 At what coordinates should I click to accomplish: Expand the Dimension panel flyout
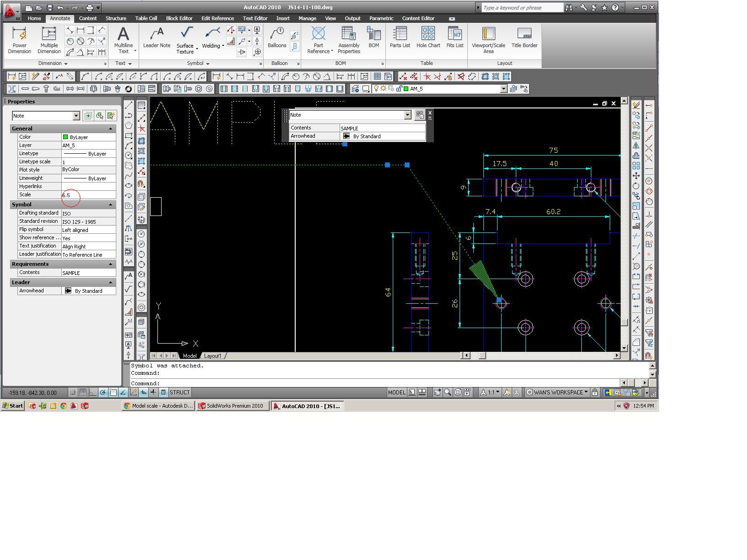point(65,63)
